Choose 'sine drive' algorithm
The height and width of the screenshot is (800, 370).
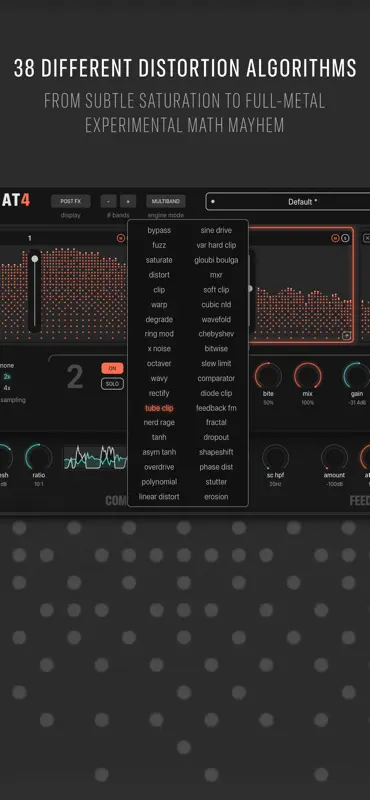(216, 231)
